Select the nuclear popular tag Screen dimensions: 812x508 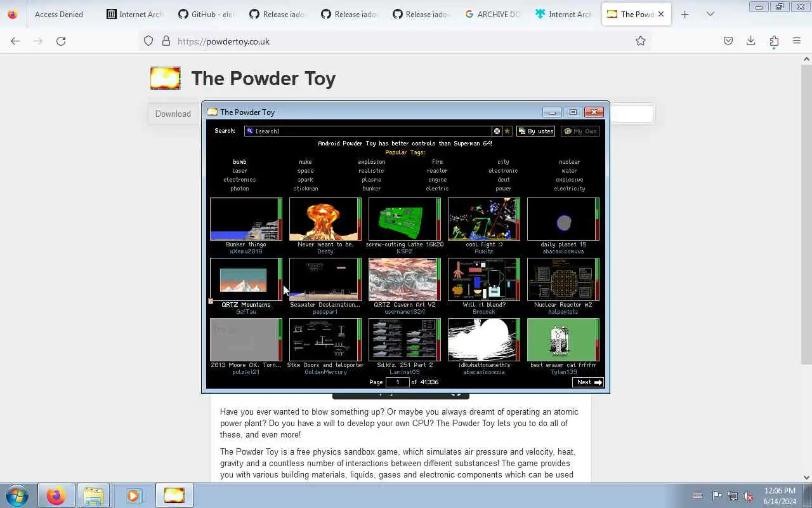pyautogui.click(x=569, y=162)
